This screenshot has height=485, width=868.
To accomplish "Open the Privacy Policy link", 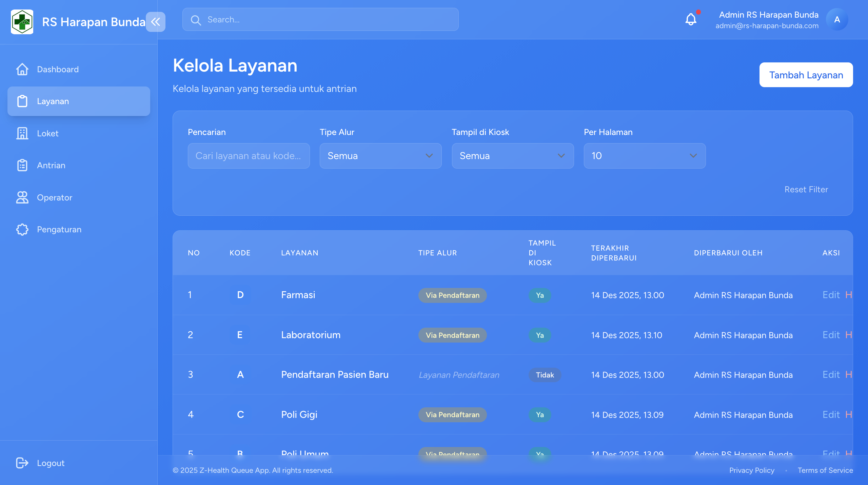I will point(752,470).
